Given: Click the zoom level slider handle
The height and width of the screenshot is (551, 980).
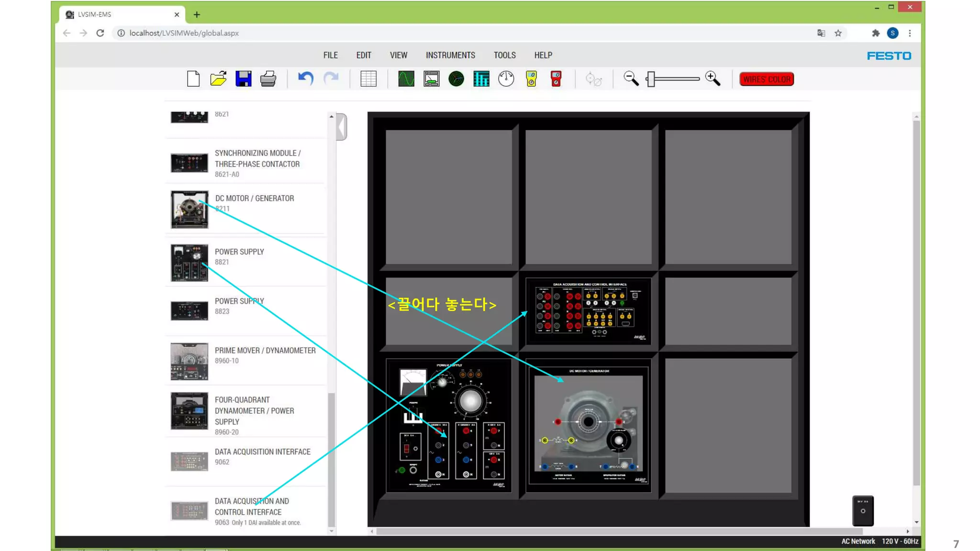Looking at the screenshot, I should coord(650,79).
